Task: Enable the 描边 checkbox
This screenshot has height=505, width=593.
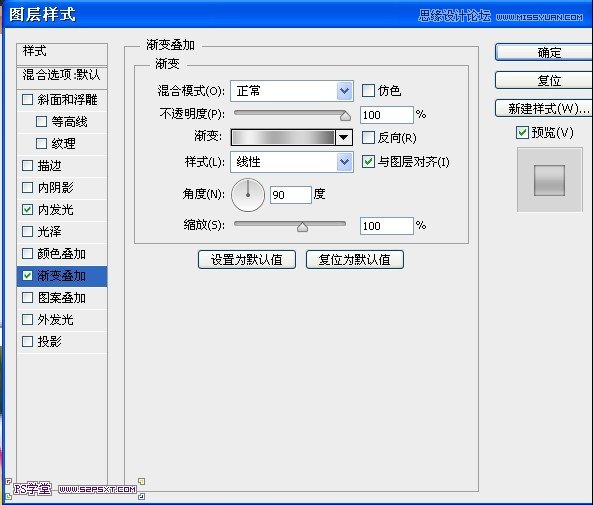Action: (x=27, y=165)
